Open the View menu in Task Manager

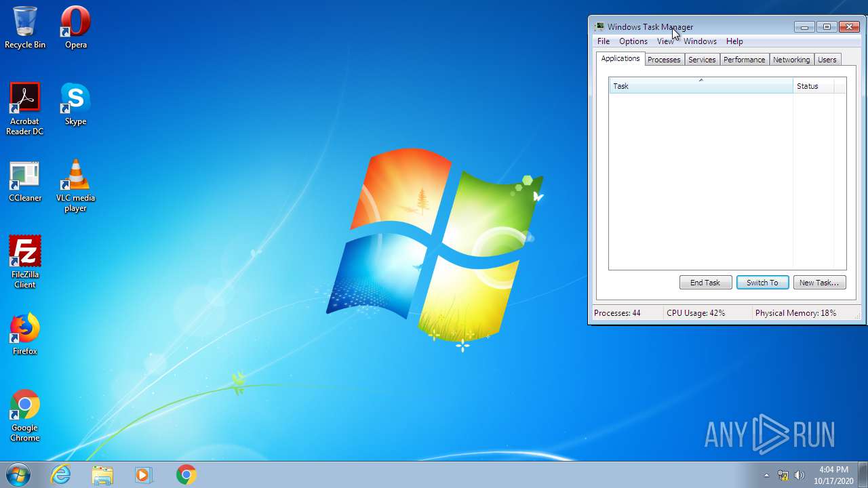[665, 41]
